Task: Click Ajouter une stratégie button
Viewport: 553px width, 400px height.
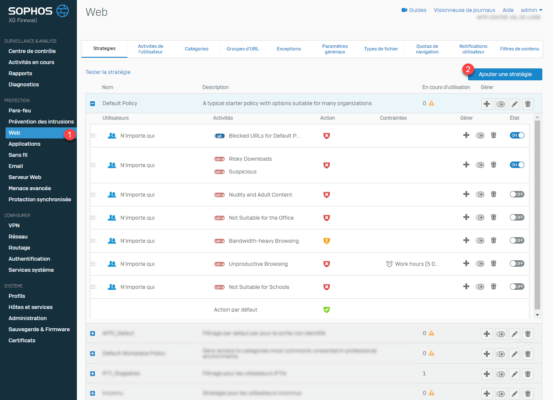Action: pyautogui.click(x=505, y=74)
